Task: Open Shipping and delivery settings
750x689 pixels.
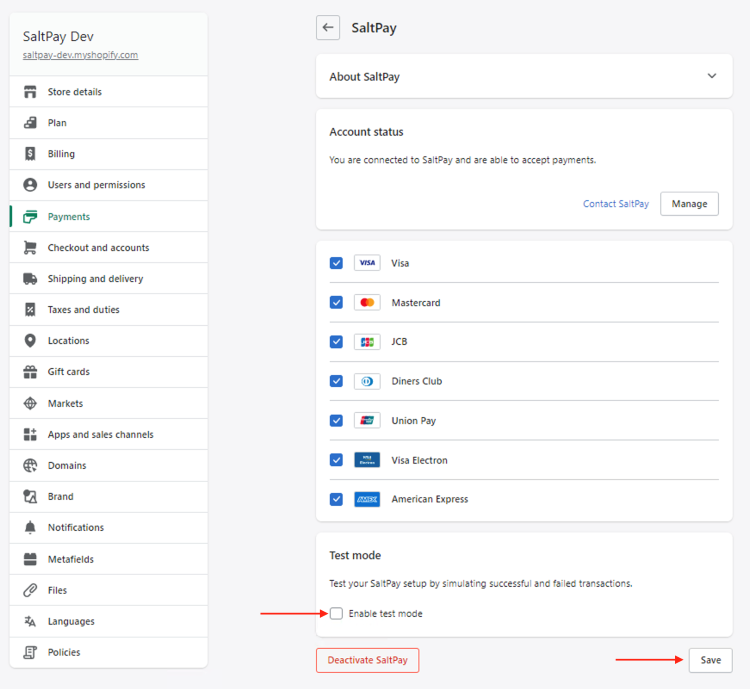Action: pyautogui.click(x=109, y=278)
